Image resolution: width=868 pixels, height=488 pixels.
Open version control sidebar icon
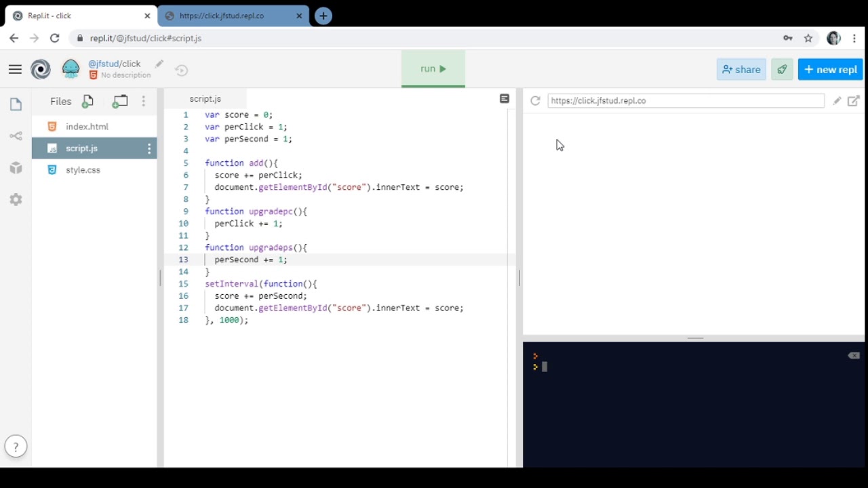point(16,136)
